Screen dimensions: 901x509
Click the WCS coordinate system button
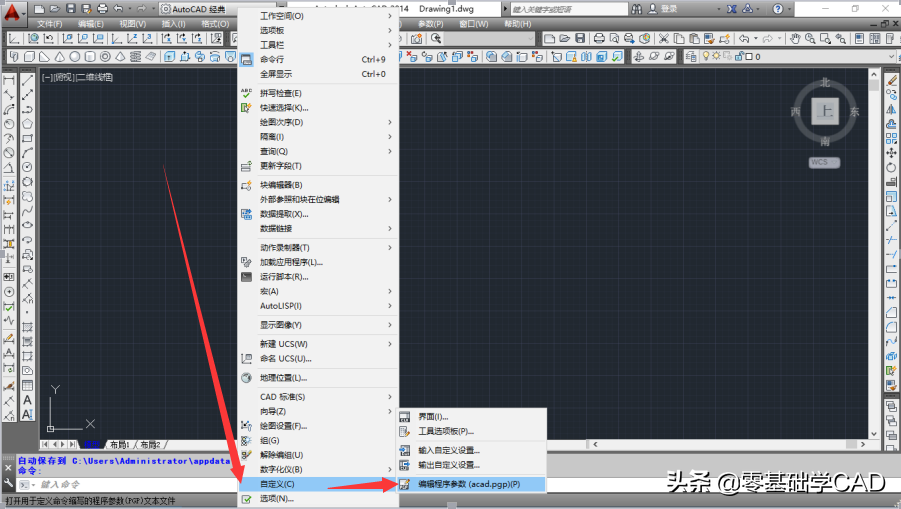[824, 163]
